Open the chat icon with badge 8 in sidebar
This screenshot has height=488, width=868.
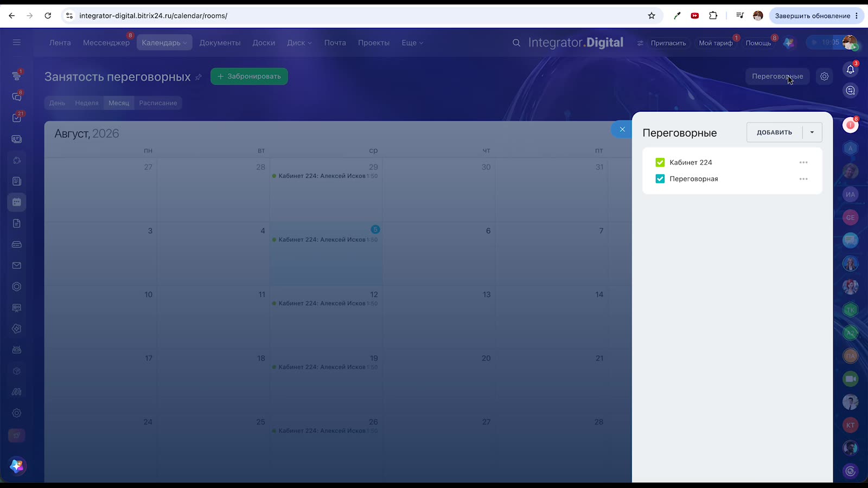click(17, 97)
